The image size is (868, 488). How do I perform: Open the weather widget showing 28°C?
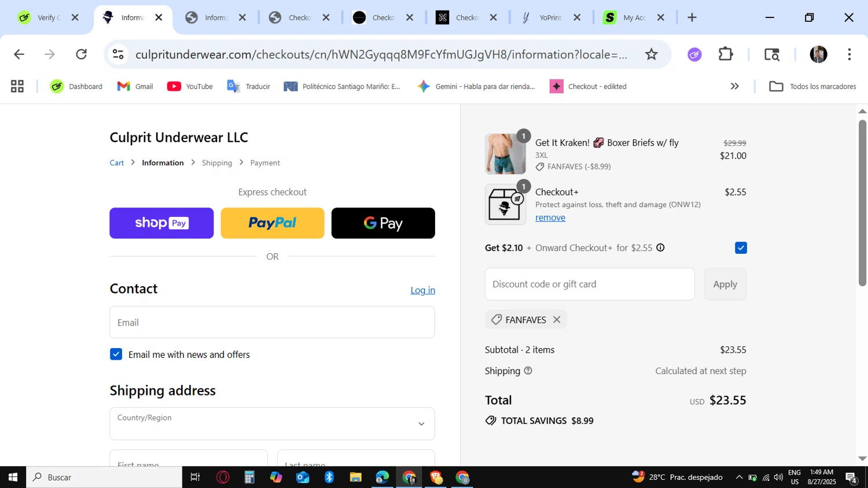(x=678, y=477)
